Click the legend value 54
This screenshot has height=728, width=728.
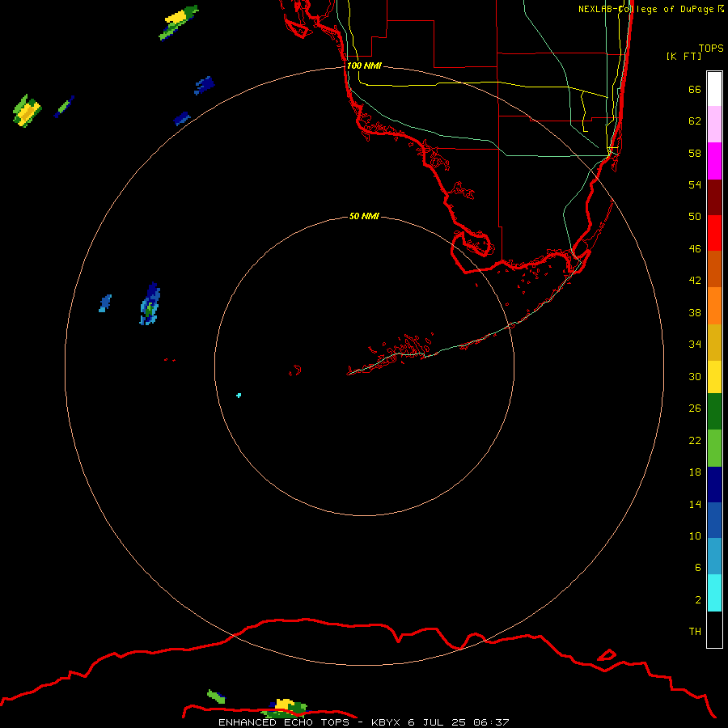point(695,184)
